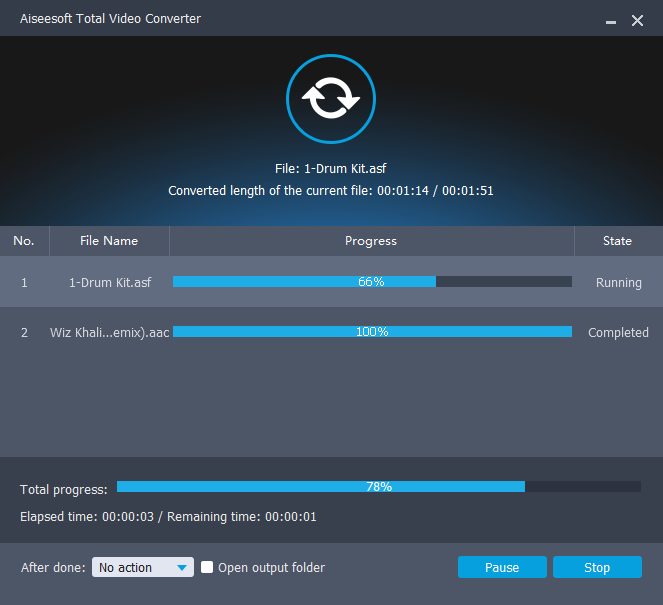Click the Running state text
The width and height of the screenshot is (663, 605).
click(619, 282)
